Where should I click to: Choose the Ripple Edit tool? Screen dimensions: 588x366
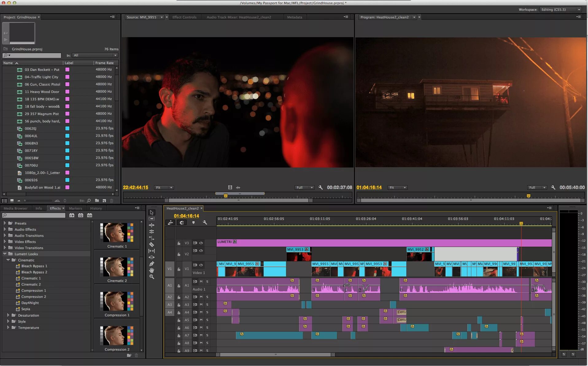point(152,225)
